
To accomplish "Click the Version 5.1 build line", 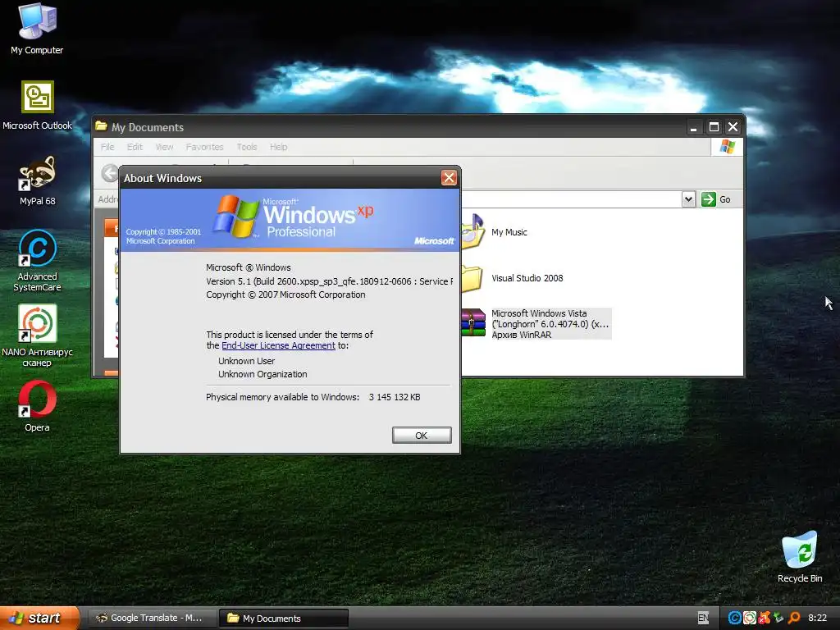I will [330, 281].
